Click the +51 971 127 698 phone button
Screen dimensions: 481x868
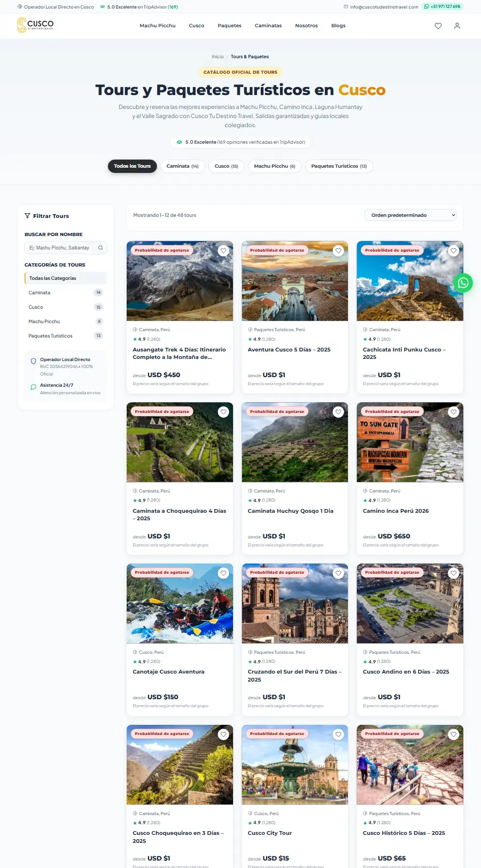tap(442, 6)
